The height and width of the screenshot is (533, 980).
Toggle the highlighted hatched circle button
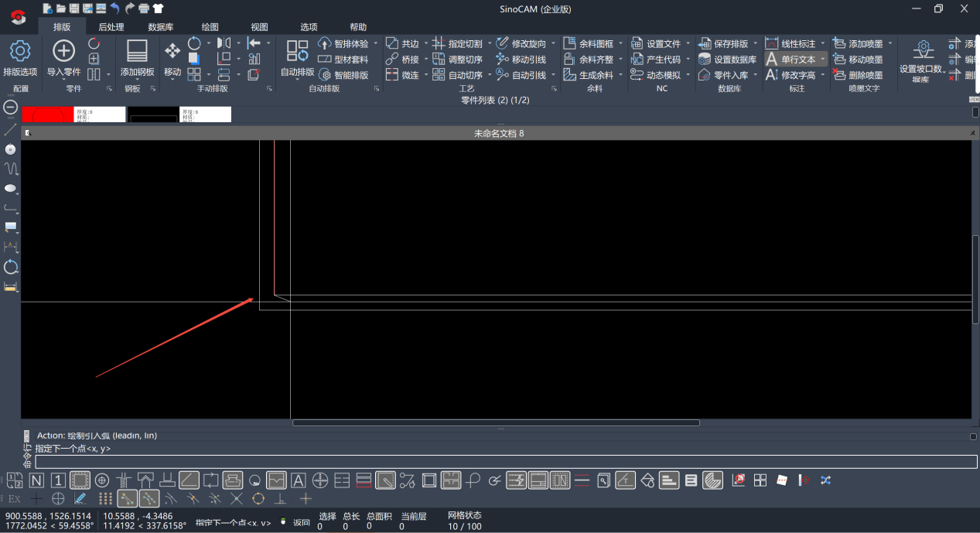coord(713,480)
